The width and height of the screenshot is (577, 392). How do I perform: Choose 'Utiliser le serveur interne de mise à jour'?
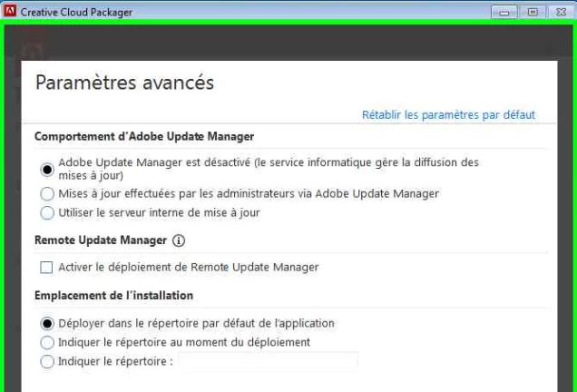click(47, 212)
